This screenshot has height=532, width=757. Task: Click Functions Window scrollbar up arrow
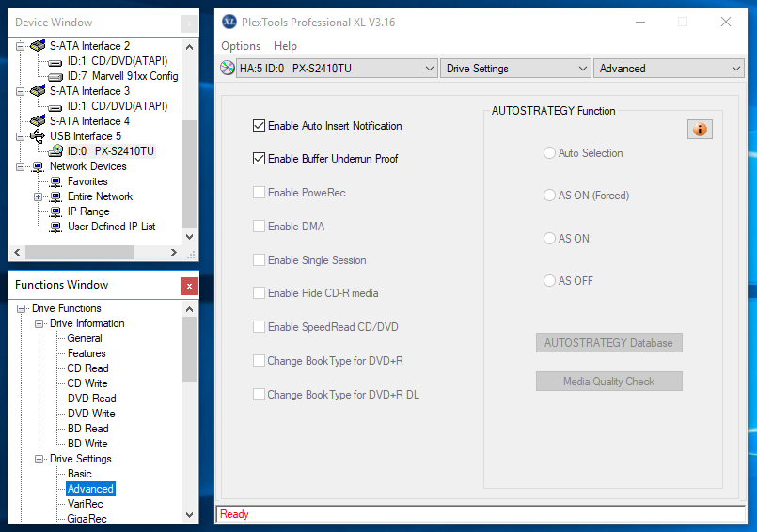coord(189,309)
